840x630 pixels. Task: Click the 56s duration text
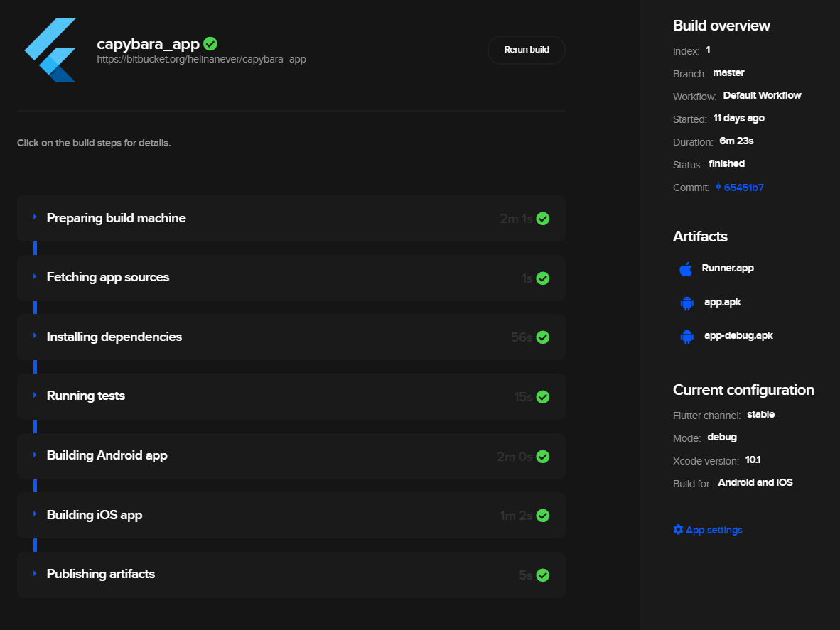pyautogui.click(x=522, y=337)
